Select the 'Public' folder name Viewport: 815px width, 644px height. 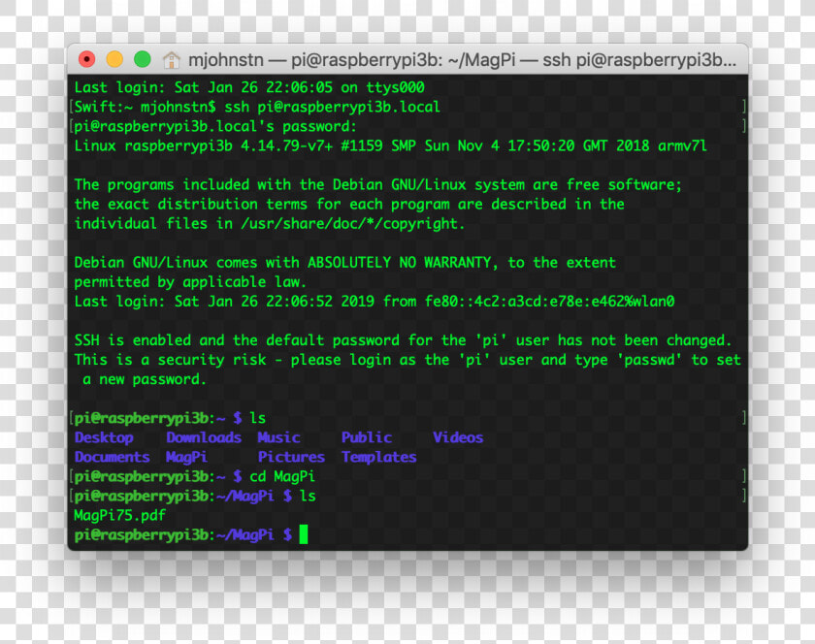pyautogui.click(x=367, y=437)
